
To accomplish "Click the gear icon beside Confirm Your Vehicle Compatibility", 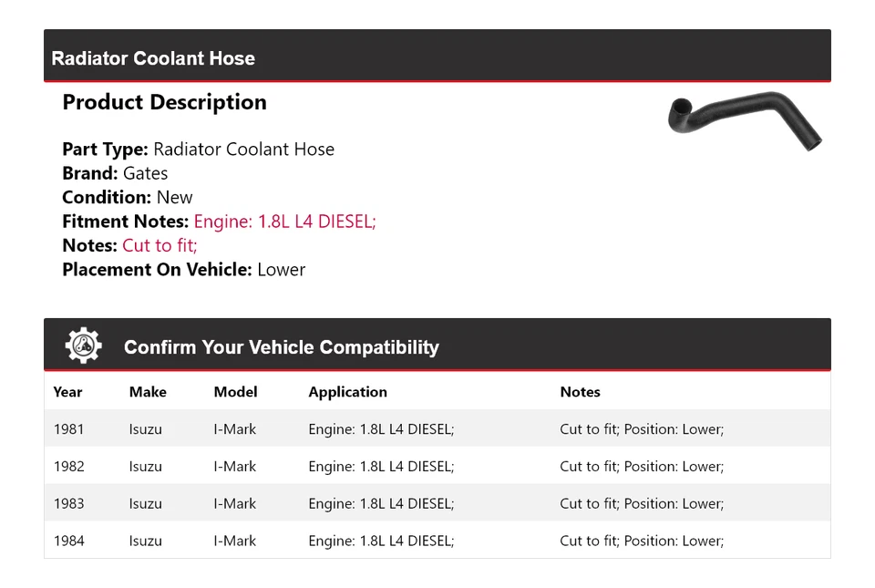I will (x=84, y=346).
